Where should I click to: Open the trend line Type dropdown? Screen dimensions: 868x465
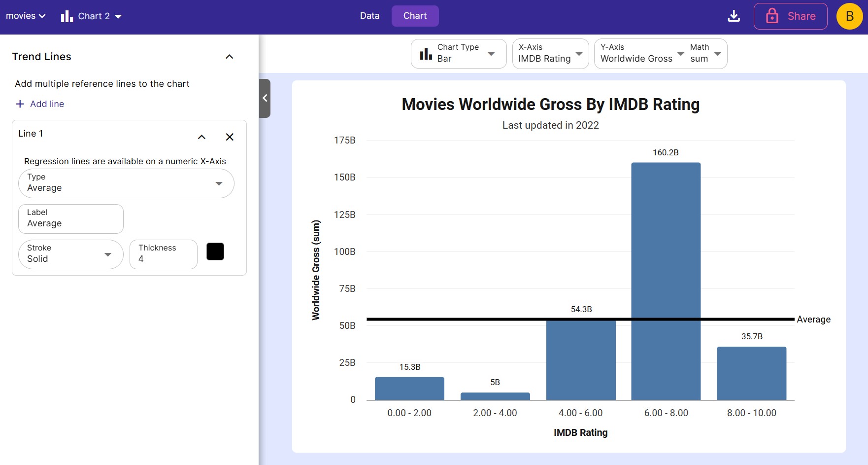coord(126,183)
